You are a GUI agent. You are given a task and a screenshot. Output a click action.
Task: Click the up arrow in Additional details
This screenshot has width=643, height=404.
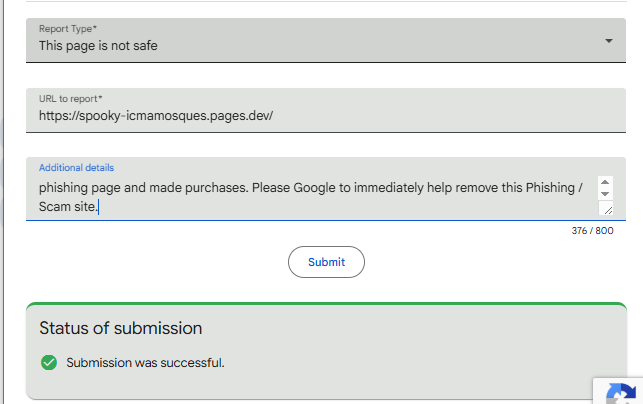pyautogui.click(x=605, y=183)
